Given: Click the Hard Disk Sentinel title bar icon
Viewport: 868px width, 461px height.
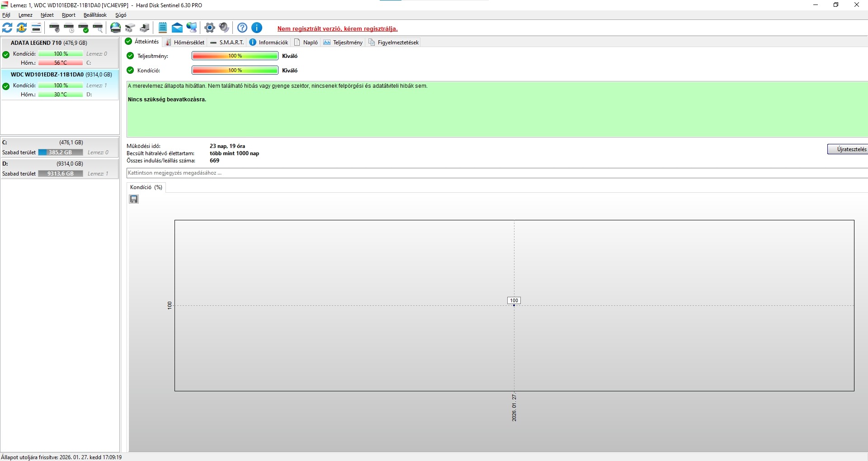Looking at the screenshot, I should tap(5, 5).
